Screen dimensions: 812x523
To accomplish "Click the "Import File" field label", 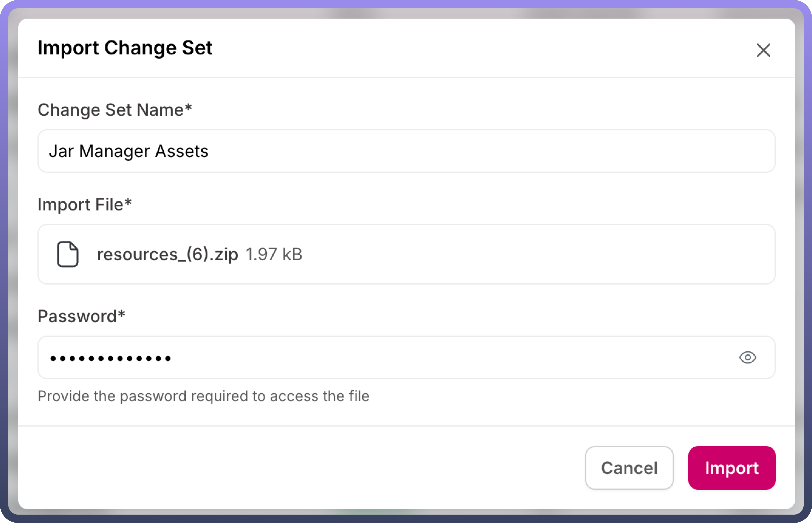I will (x=80, y=204).
